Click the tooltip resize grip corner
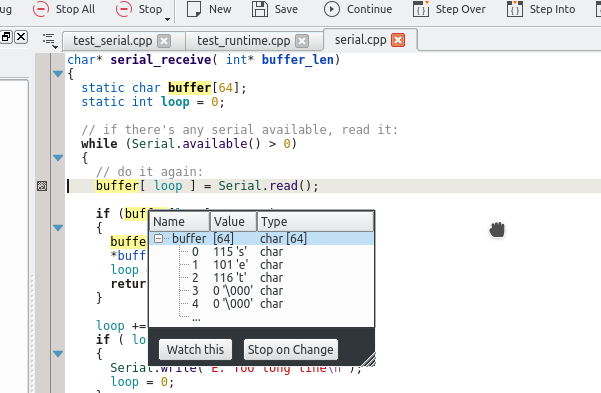The width and height of the screenshot is (601, 393). pos(369,359)
